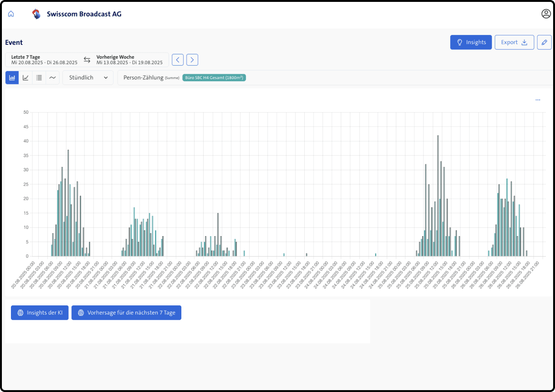
Task: Open the Stündlich interval dropdown
Action: click(88, 78)
